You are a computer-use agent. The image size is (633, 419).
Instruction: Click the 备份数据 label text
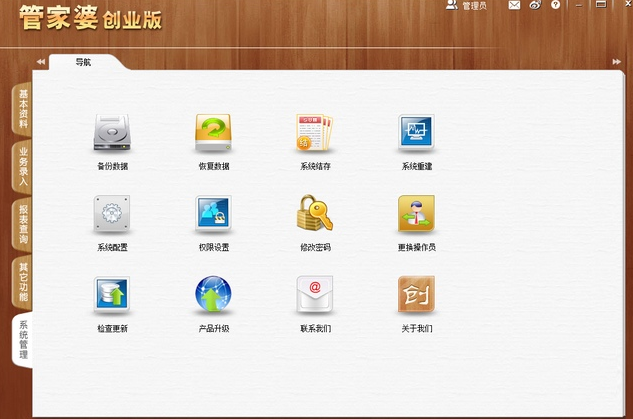pos(113,166)
